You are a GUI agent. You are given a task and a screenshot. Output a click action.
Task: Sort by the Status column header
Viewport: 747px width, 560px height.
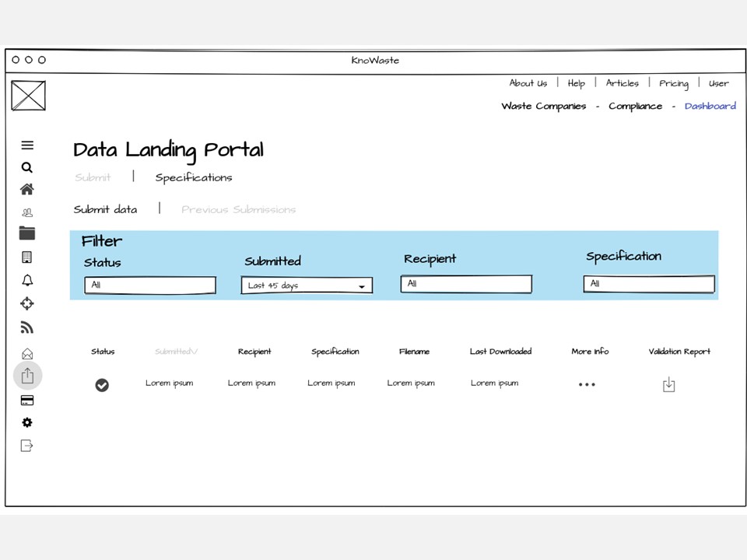103,352
